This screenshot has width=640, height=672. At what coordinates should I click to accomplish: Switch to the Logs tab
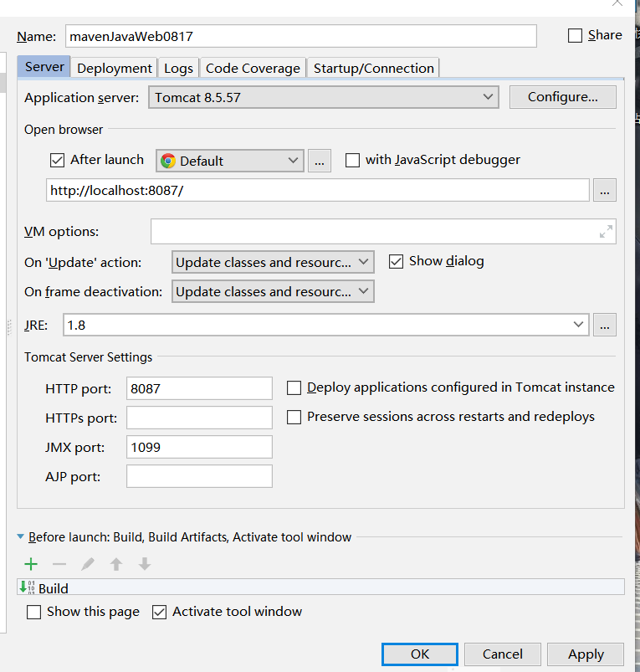(179, 68)
